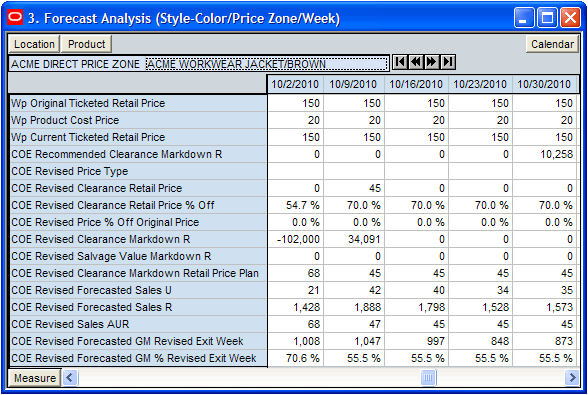This screenshot has width=588, height=395.
Task: Click the 1,798 forecasted sales cell
Action: 416,307
